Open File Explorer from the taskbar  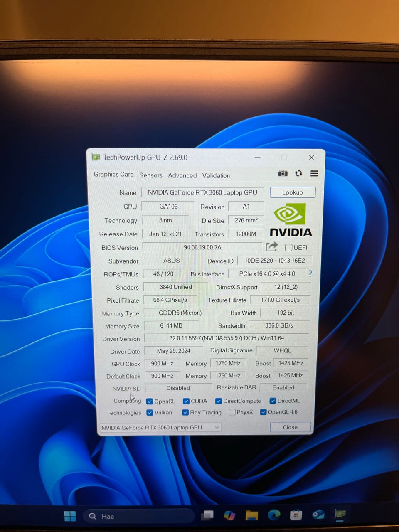click(x=251, y=515)
